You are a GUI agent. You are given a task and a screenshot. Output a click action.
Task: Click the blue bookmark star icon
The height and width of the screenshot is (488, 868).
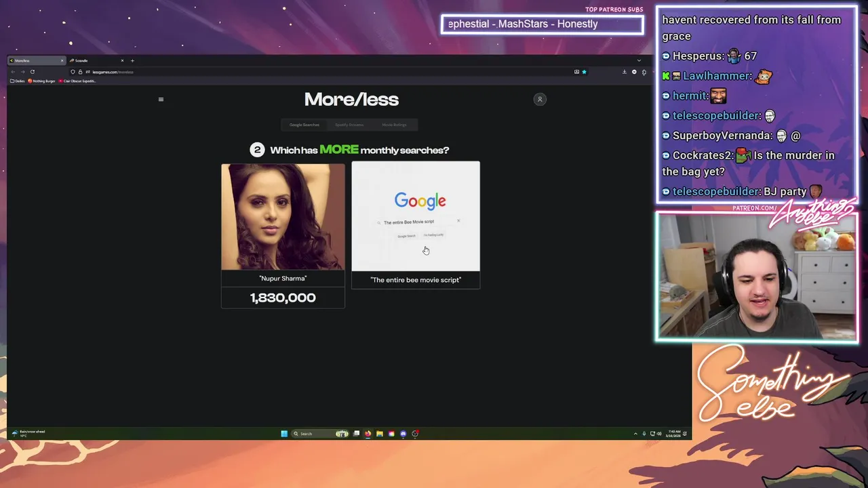point(584,72)
